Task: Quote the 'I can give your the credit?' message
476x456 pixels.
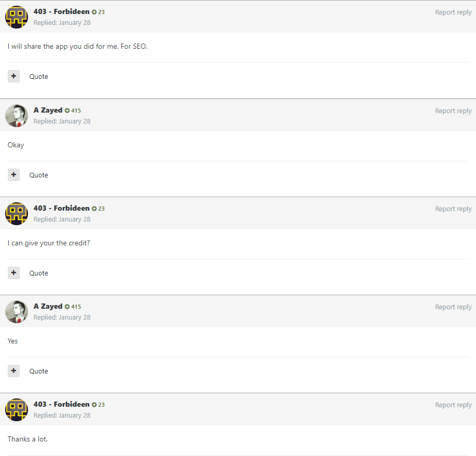Action: (38, 272)
